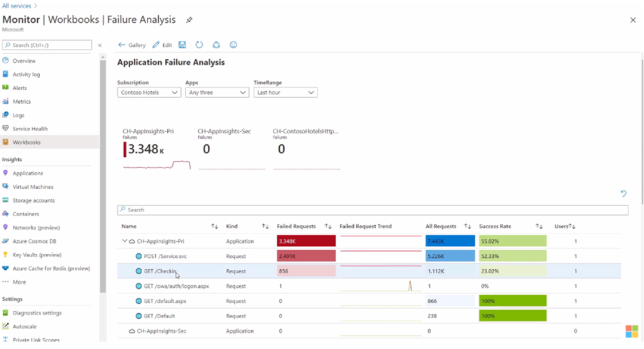
Task: Click the 5.226K all requests cell
Action: (450, 256)
